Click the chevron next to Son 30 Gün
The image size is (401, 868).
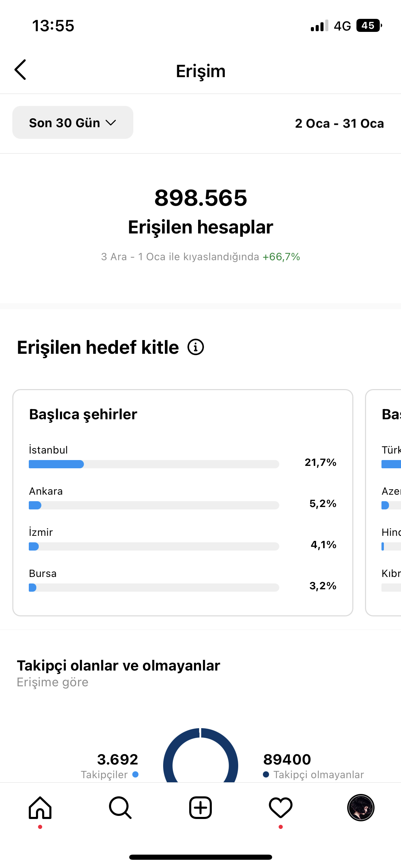(x=111, y=123)
